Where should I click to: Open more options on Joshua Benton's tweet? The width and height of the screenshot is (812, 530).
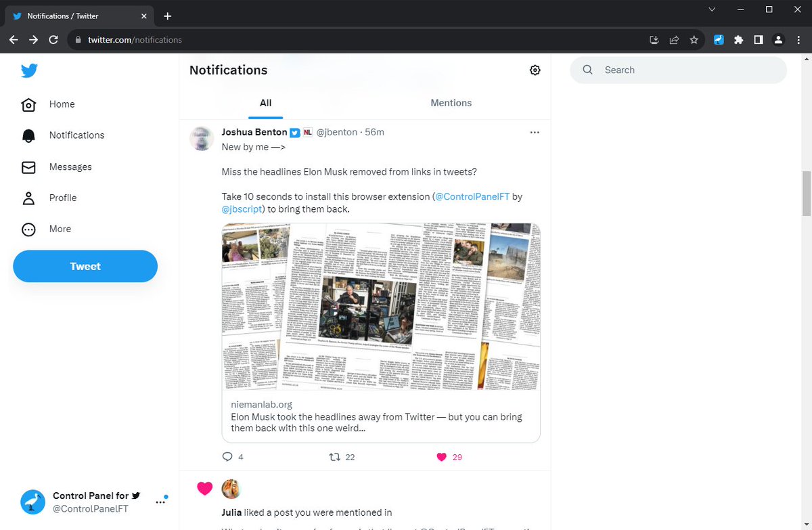(535, 133)
